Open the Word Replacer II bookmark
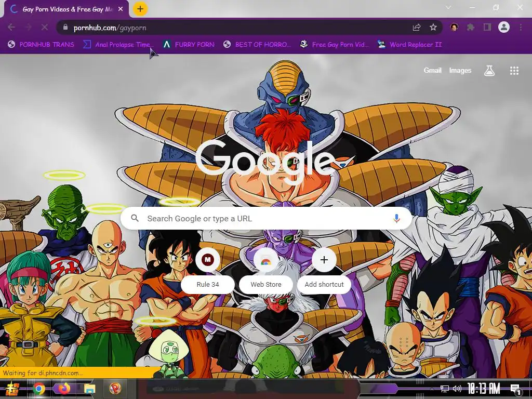This screenshot has width=532, height=399. coord(410,45)
